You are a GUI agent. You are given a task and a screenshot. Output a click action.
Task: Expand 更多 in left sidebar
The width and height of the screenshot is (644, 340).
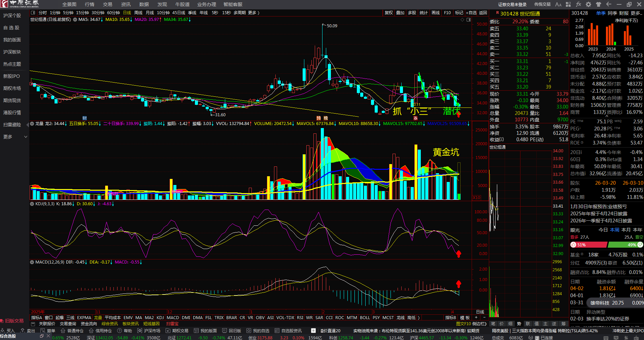point(15,137)
